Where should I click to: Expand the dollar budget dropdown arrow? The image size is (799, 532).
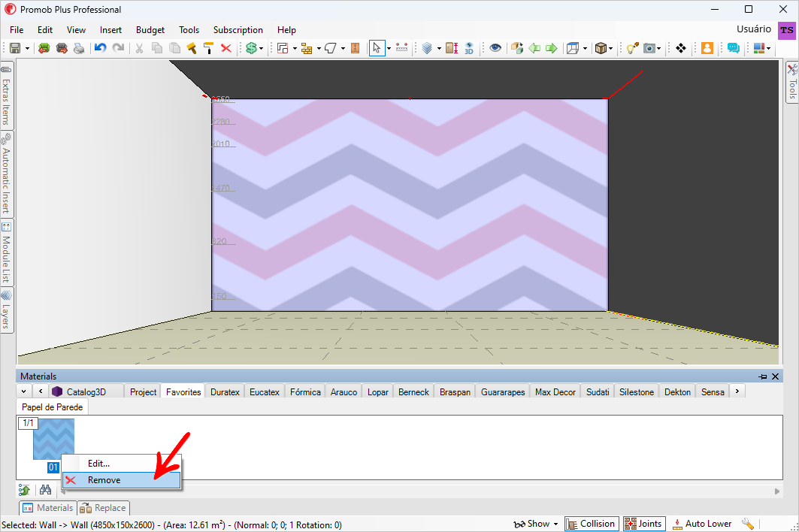click(262, 48)
